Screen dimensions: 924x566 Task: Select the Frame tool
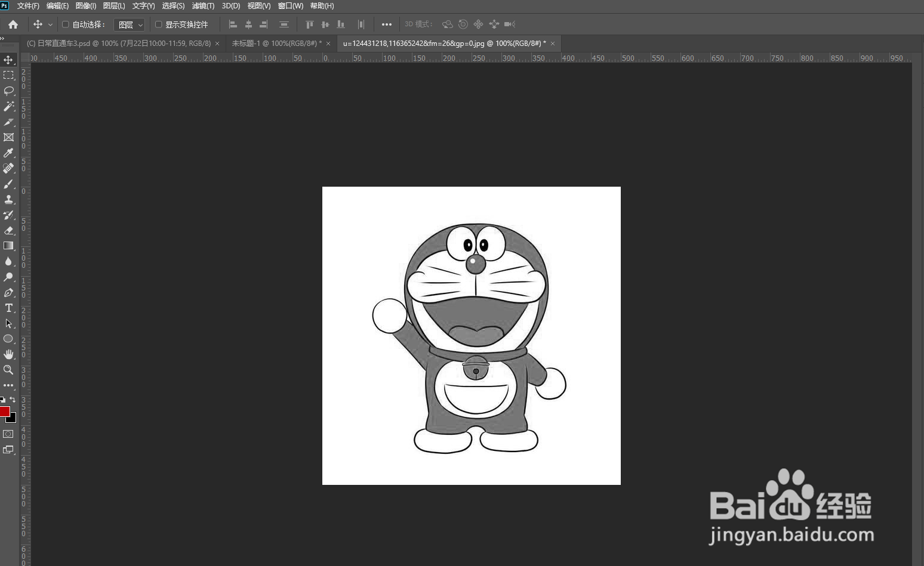point(8,137)
